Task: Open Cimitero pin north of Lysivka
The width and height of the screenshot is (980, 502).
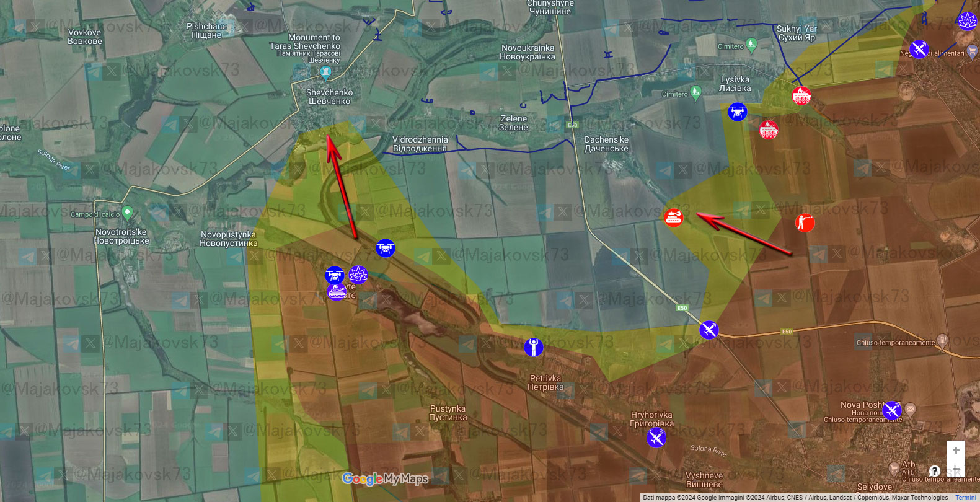Action: (x=752, y=44)
